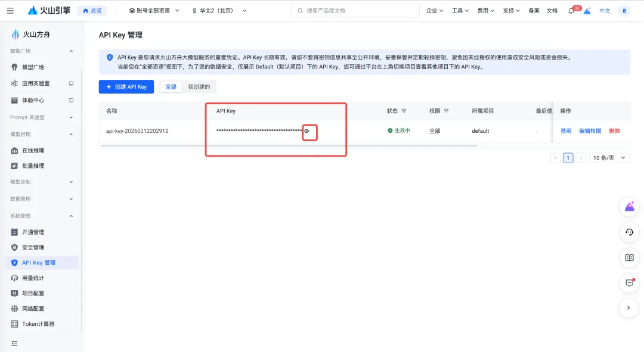Click the customer service headset floating button
Image resolution: width=644 pixels, height=352 pixels.
[x=629, y=232]
